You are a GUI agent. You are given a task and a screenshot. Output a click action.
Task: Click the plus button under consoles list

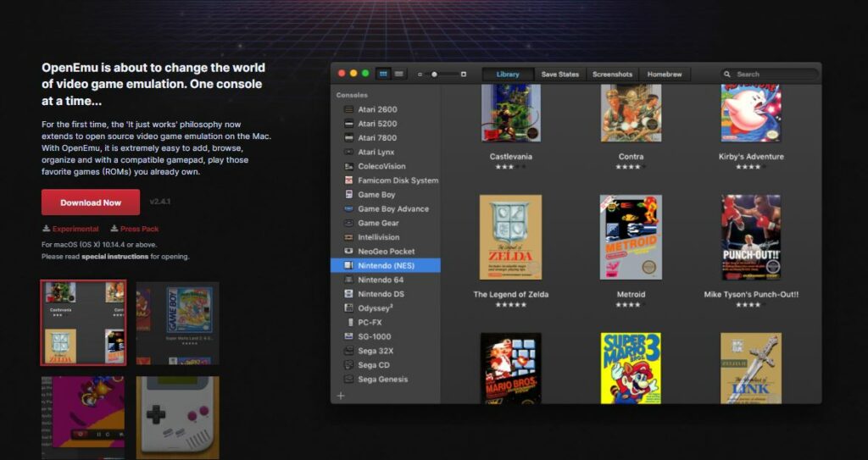point(341,396)
